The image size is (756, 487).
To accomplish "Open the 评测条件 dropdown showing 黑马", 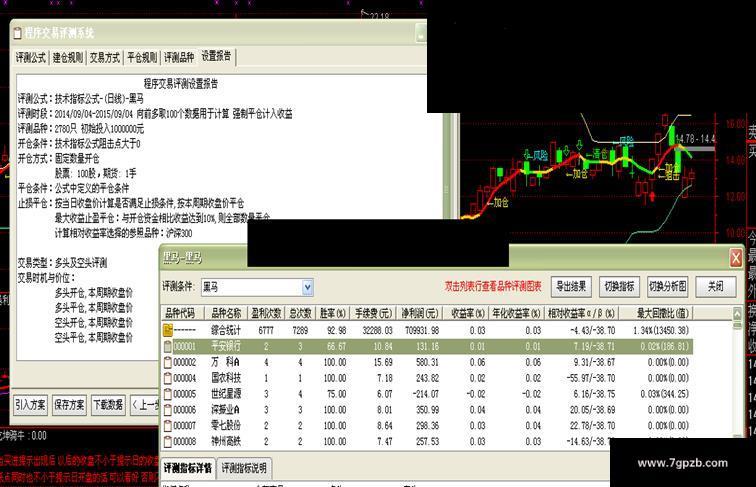I will (308, 287).
